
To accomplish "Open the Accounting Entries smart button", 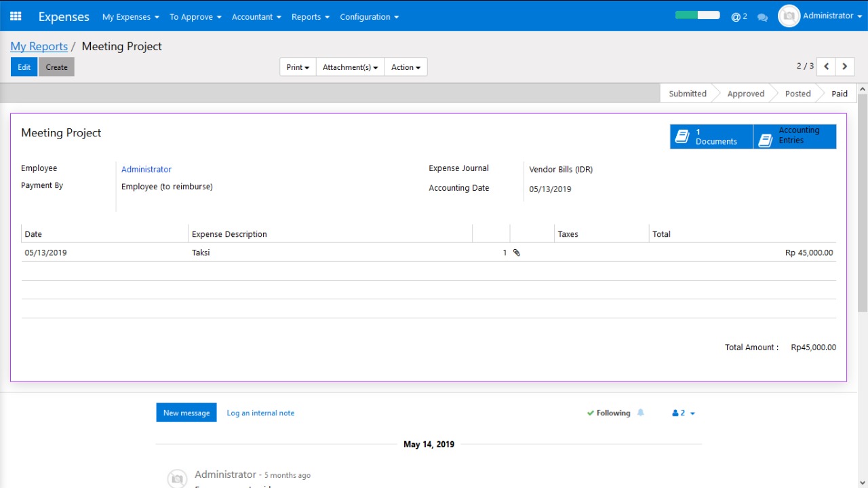I will tap(795, 136).
